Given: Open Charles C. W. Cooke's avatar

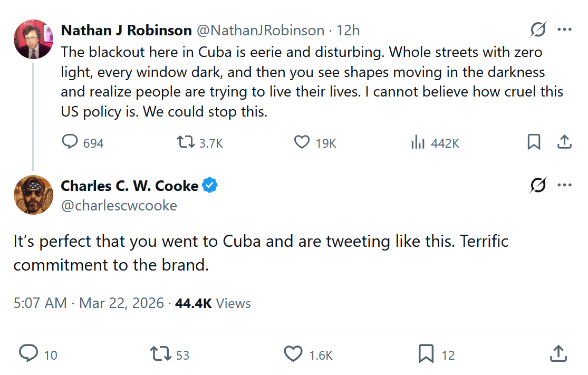Looking at the screenshot, I should click(x=33, y=195).
